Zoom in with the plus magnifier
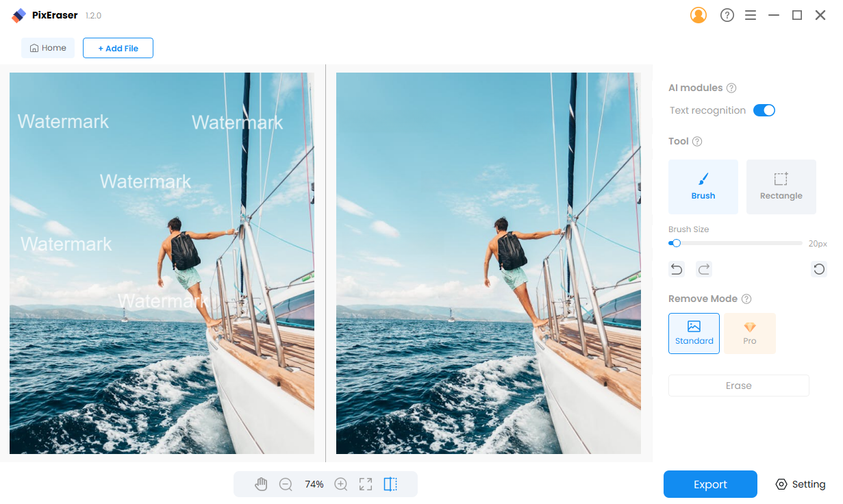The image size is (843, 504). click(341, 484)
